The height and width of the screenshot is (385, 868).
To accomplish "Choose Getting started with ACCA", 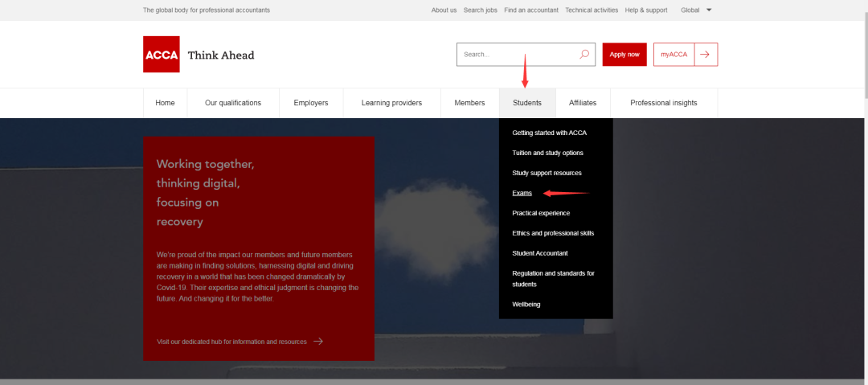I will [549, 133].
